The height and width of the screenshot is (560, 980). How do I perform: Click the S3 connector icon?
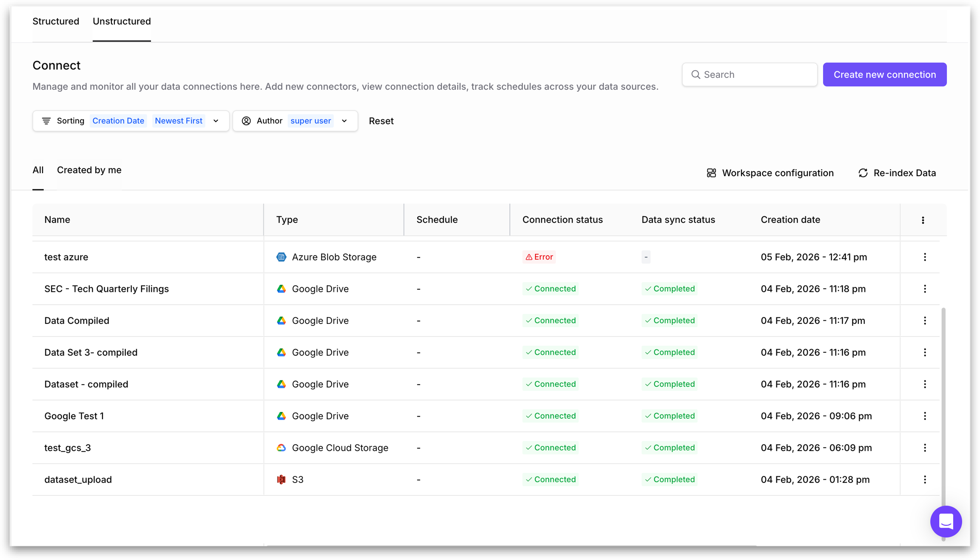click(281, 480)
